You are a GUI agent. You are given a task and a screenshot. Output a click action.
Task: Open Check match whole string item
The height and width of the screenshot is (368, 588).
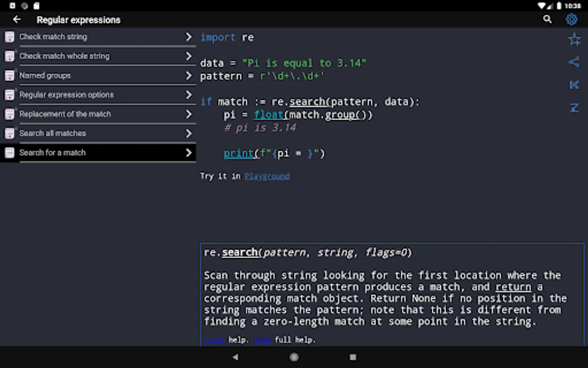(x=65, y=56)
